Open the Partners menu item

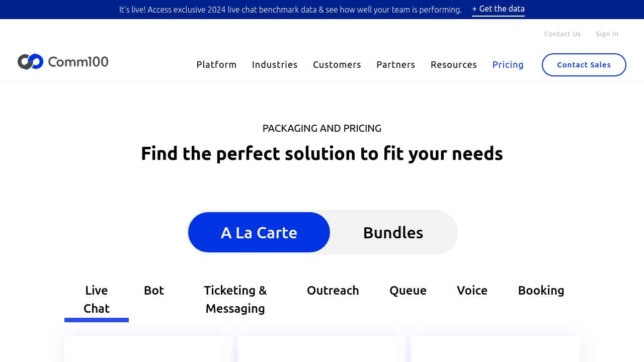pos(395,65)
